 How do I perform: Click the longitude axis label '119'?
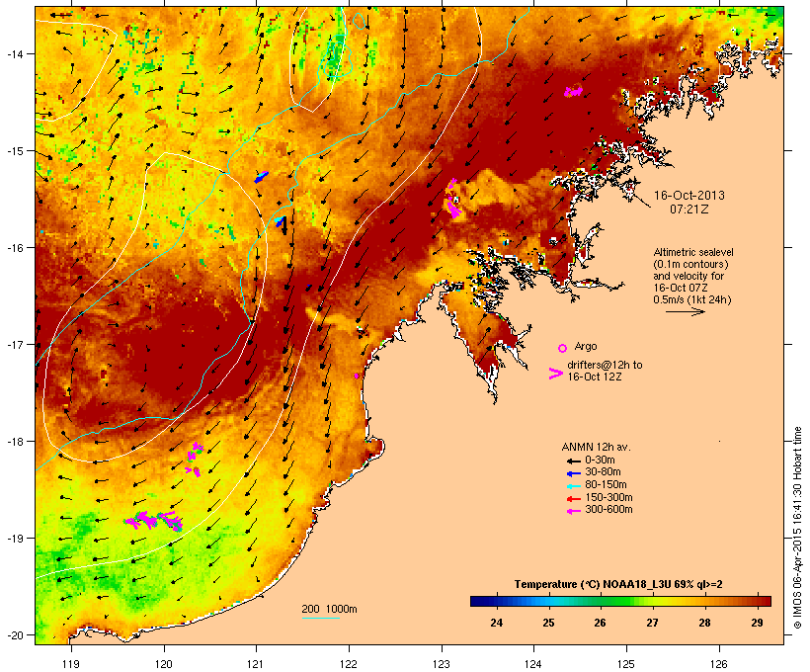71,664
